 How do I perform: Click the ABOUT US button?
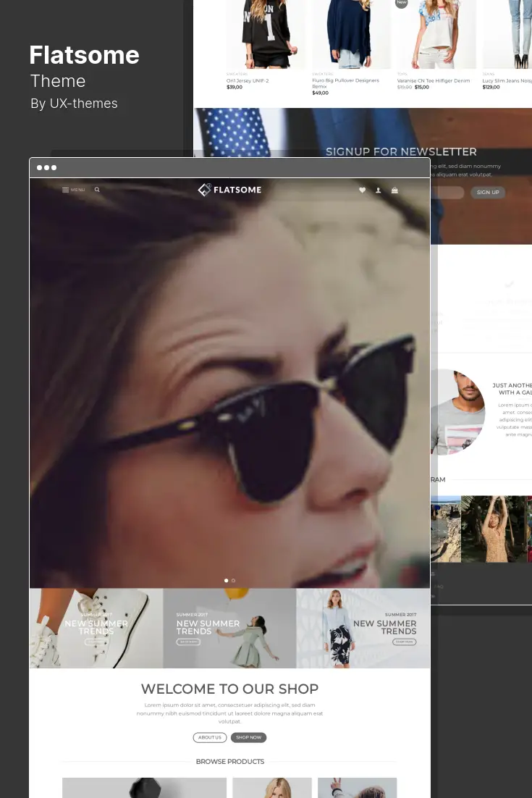coord(210,737)
